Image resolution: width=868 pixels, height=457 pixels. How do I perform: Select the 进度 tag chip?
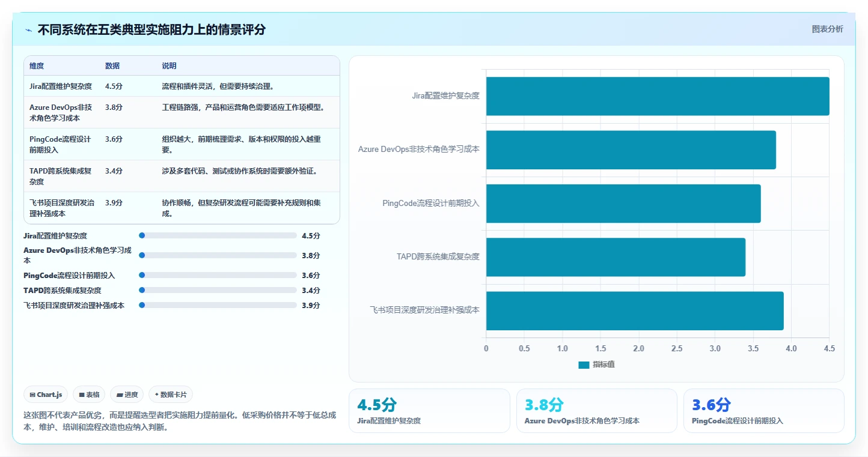[127, 395]
